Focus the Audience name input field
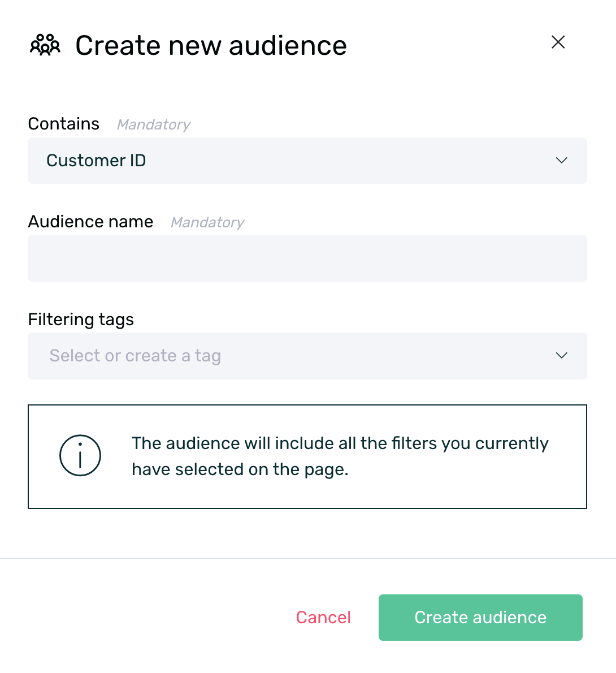616x673 pixels. (x=307, y=258)
